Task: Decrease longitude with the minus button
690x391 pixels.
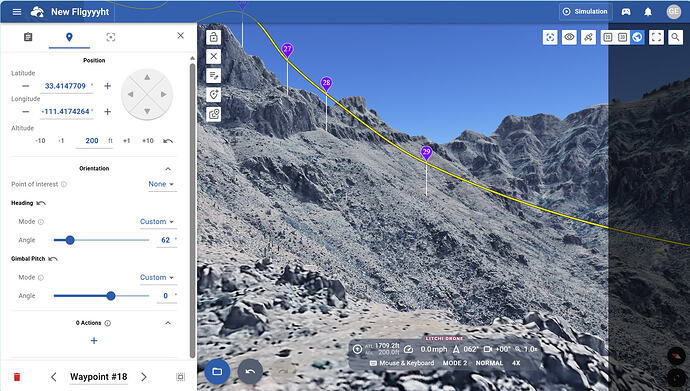Action: (x=26, y=112)
